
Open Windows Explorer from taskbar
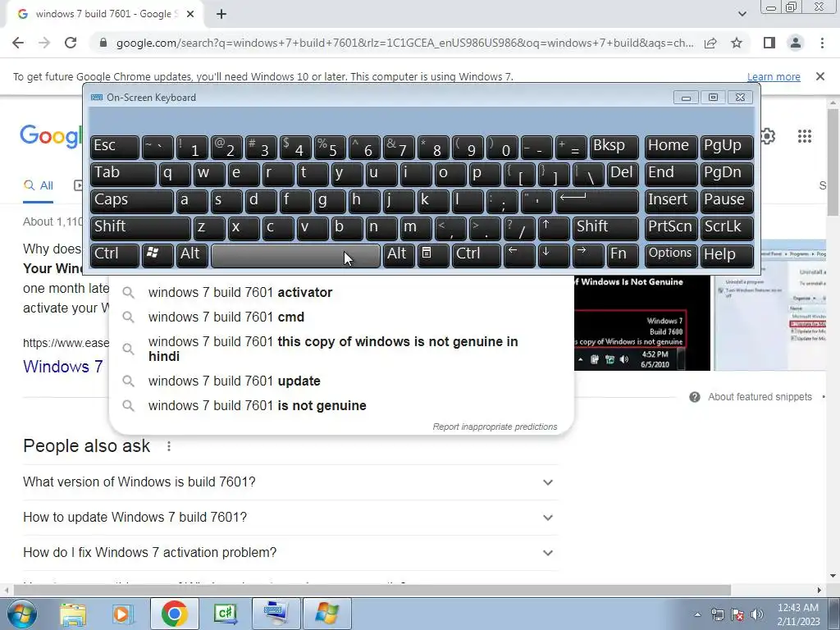tap(73, 614)
